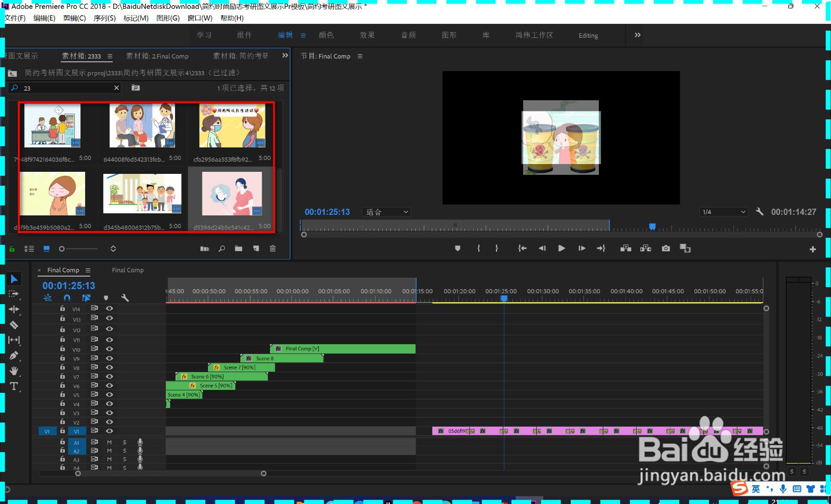The height and width of the screenshot is (504, 831).
Task: Click Add Marker in program monitor
Action: pyautogui.click(x=458, y=249)
